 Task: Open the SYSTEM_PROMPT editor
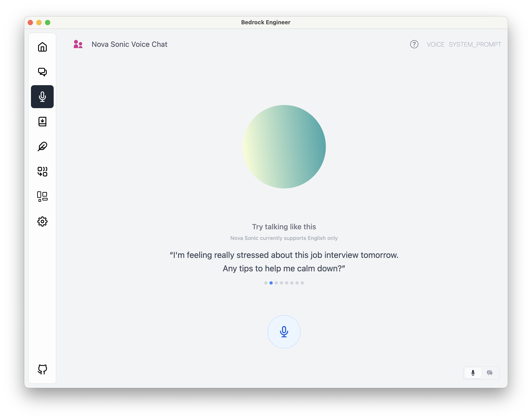(475, 44)
